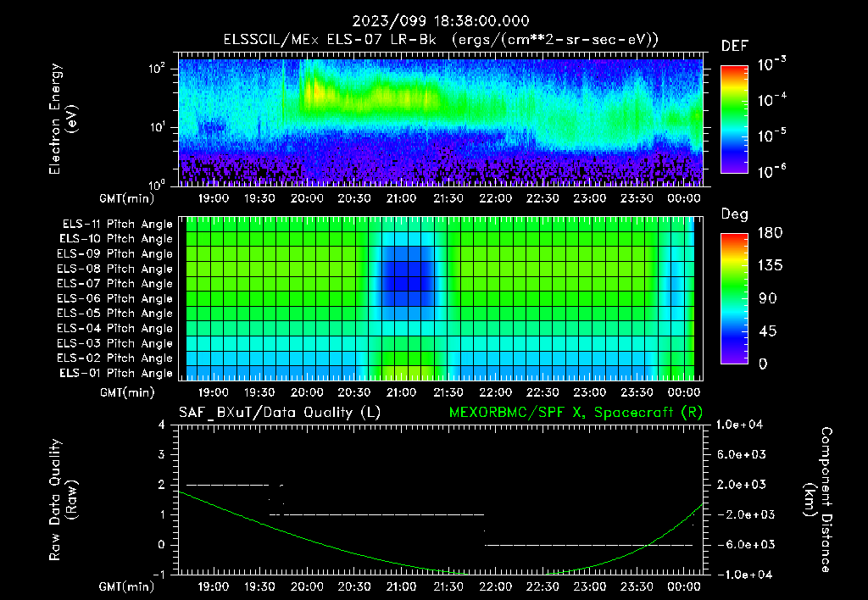Click the ELS-11 Pitch Angle row label

point(117,225)
